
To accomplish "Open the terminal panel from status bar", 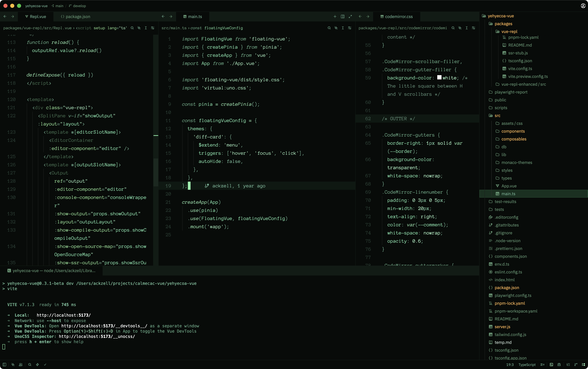I will coord(551,365).
